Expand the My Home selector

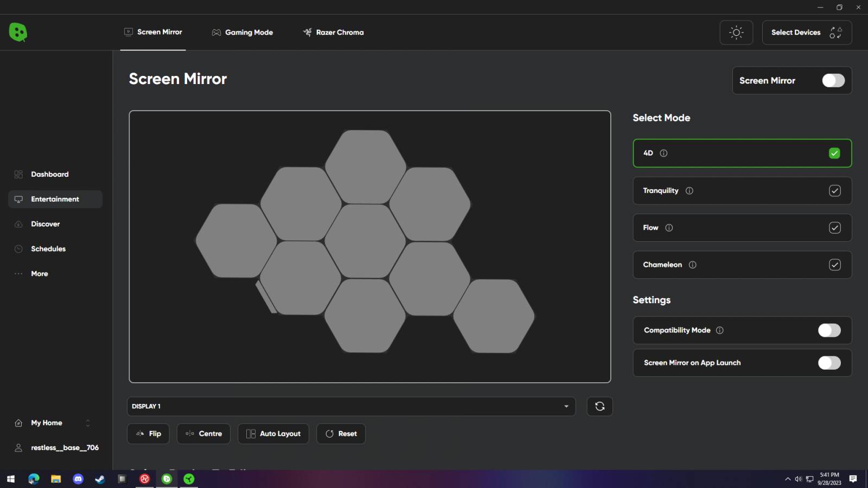pos(87,422)
